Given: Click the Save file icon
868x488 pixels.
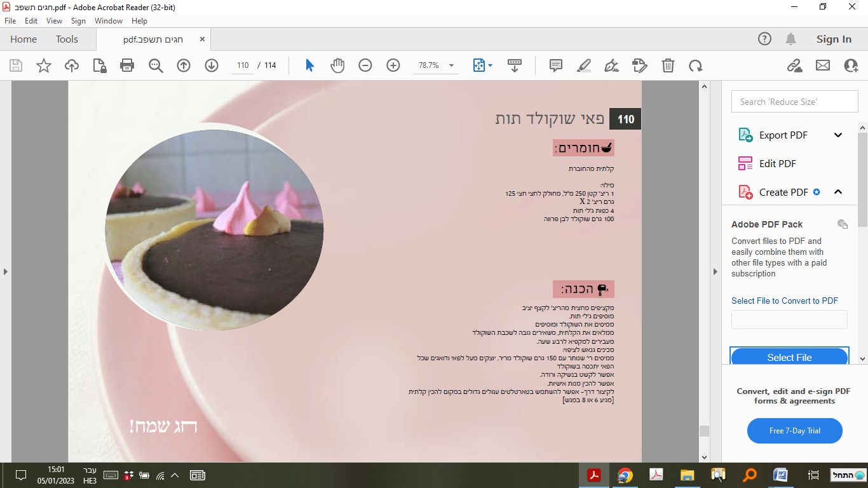Looking at the screenshot, I should 16,65.
